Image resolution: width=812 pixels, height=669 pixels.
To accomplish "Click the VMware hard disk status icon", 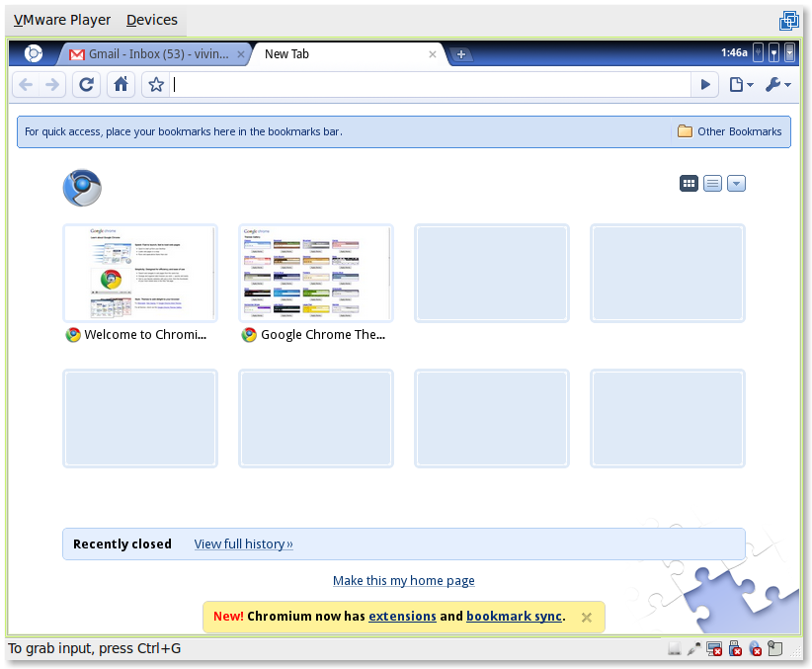I will click(675, 649).
